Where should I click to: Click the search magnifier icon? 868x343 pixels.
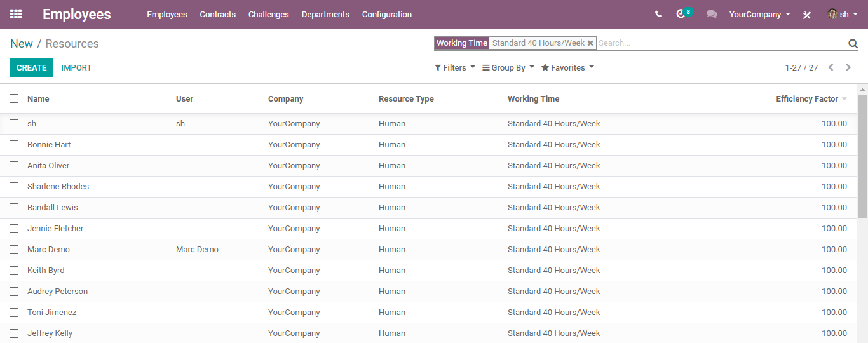click(x=853, y=43)
